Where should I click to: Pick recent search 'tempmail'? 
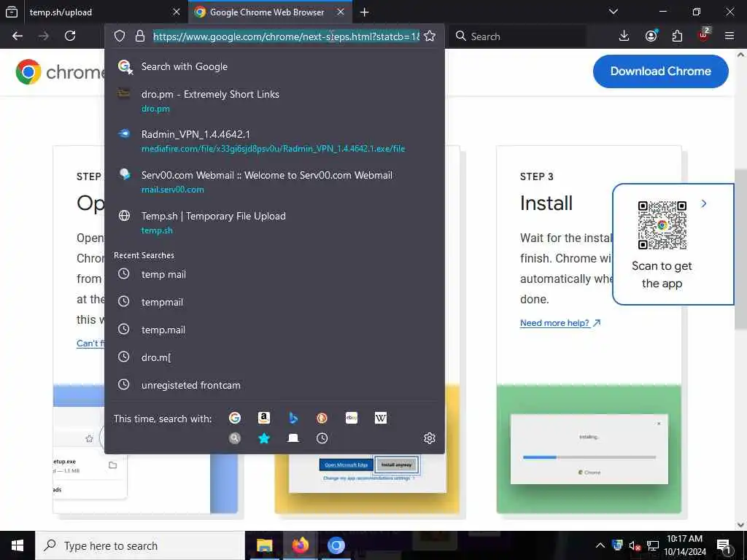coord(274,302)
